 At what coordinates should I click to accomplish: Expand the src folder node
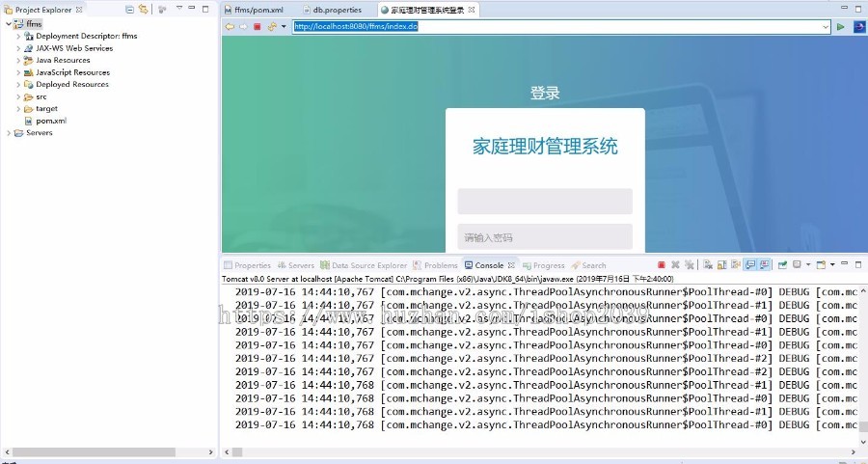[18, 96]
